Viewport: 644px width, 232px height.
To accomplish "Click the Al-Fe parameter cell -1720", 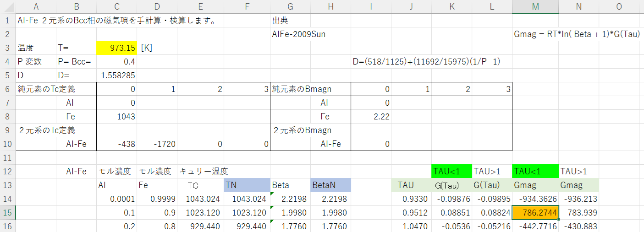I will coord(157,144).
